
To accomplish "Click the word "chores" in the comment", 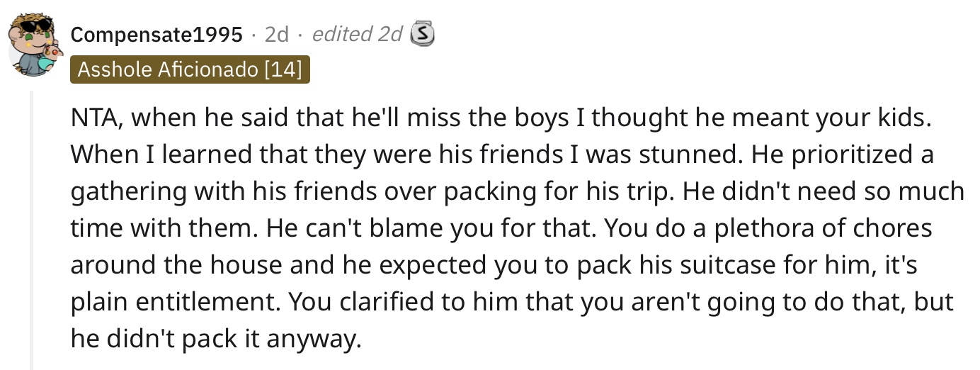I will (x=894, y=228).
